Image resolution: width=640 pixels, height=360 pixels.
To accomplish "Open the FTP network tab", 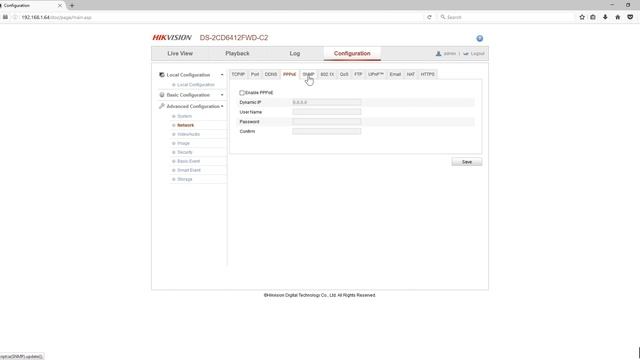I will tap(358, 74).
